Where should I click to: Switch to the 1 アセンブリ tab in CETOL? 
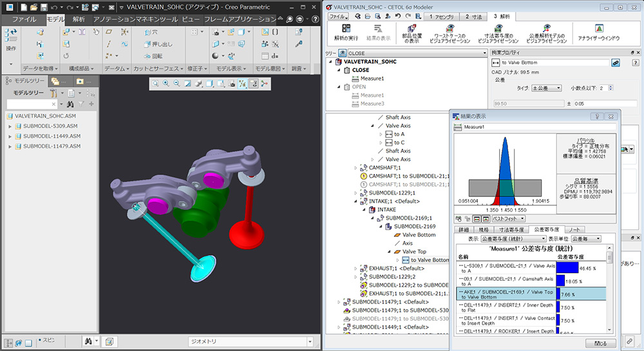click(441, 17)
